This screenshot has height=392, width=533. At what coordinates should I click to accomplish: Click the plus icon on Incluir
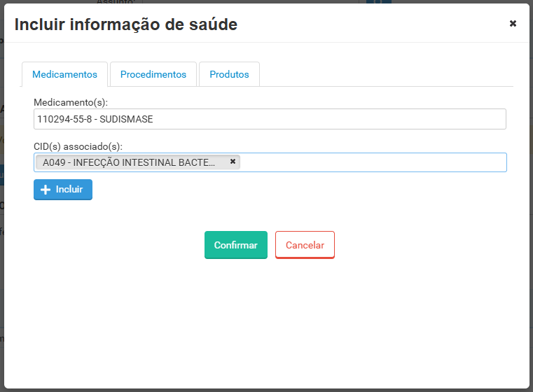pyautogui.click(x=46, y=190)
